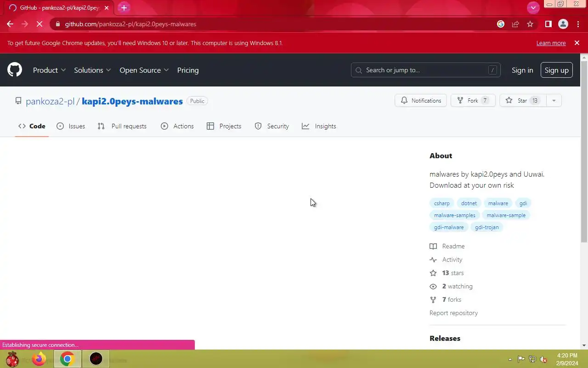Open the black round taskbar app
The image size is (588, 368).
pyautogui.click(x=96, y=359)
